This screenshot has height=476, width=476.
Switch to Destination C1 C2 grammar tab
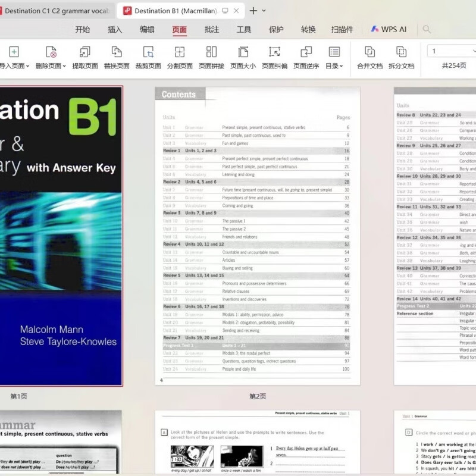(56, 11)
